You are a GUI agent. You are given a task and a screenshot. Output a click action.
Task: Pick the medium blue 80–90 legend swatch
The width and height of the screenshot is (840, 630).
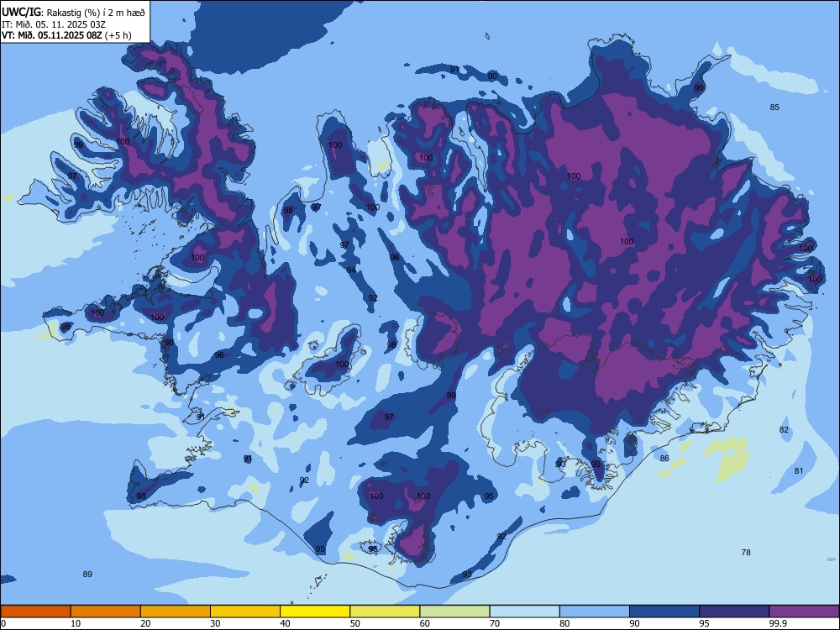595,612
